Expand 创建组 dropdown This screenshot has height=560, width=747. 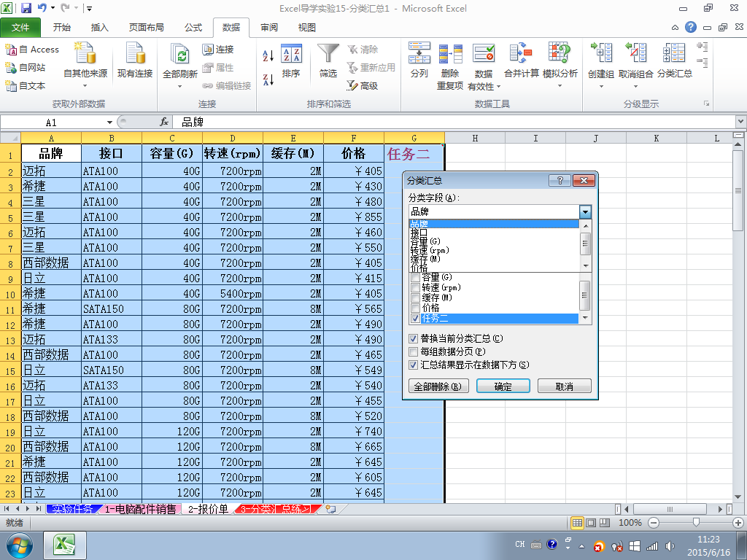point(601,86)
